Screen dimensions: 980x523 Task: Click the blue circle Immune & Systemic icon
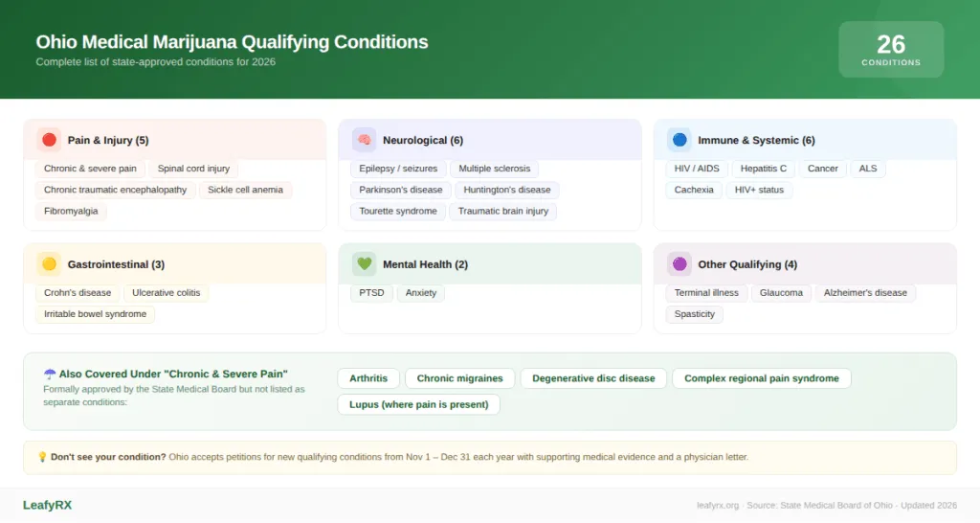(x=679, y=140)
